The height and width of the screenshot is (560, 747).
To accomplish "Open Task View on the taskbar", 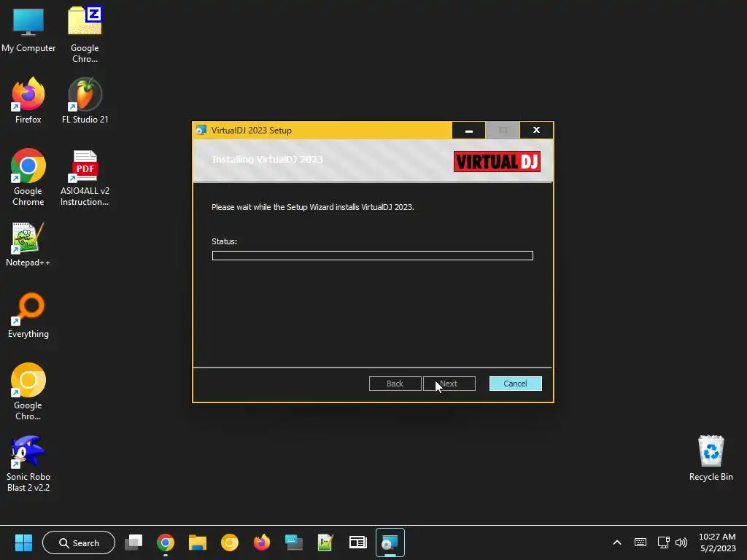I will click(133, 542).
